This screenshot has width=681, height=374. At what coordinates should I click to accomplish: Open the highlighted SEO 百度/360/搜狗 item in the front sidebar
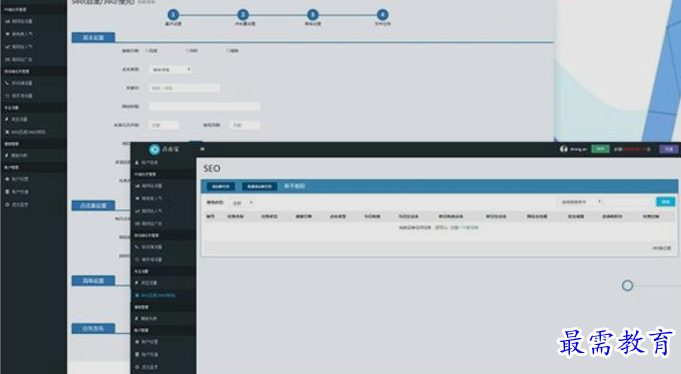click(163, 295)
